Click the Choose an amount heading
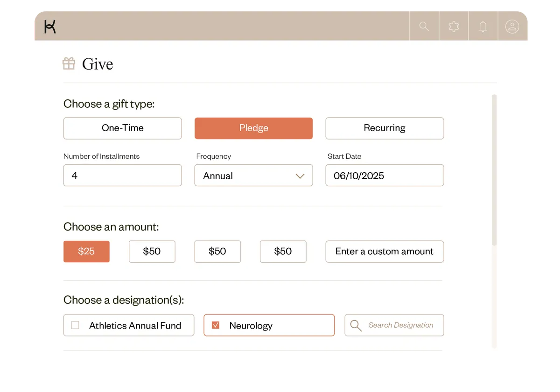 111,227
